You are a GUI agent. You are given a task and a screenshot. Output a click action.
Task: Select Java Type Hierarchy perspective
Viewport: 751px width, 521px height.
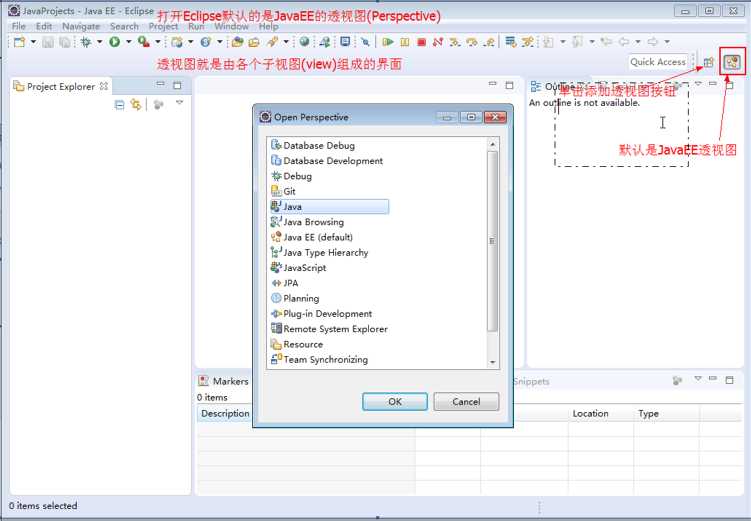[320, 252]
